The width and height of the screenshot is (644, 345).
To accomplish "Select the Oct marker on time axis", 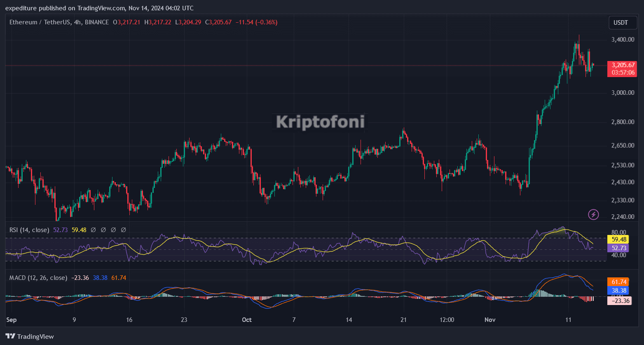I will 247,320.
